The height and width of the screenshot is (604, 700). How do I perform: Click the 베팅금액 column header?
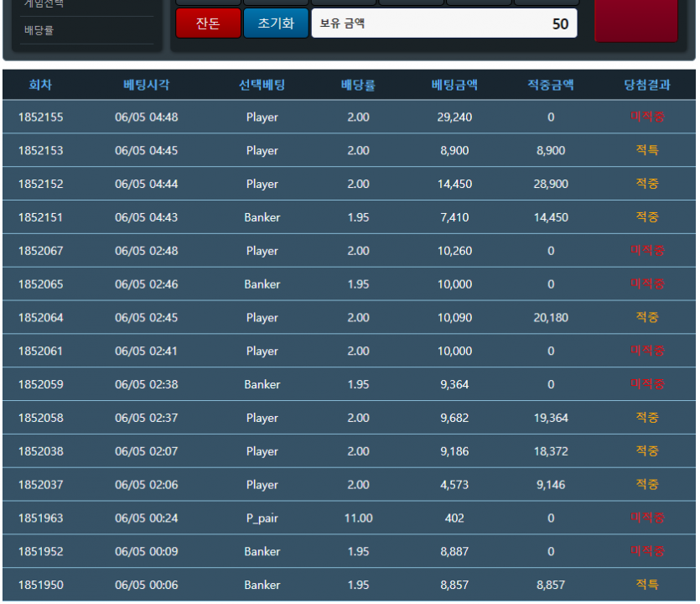(454, 85)
